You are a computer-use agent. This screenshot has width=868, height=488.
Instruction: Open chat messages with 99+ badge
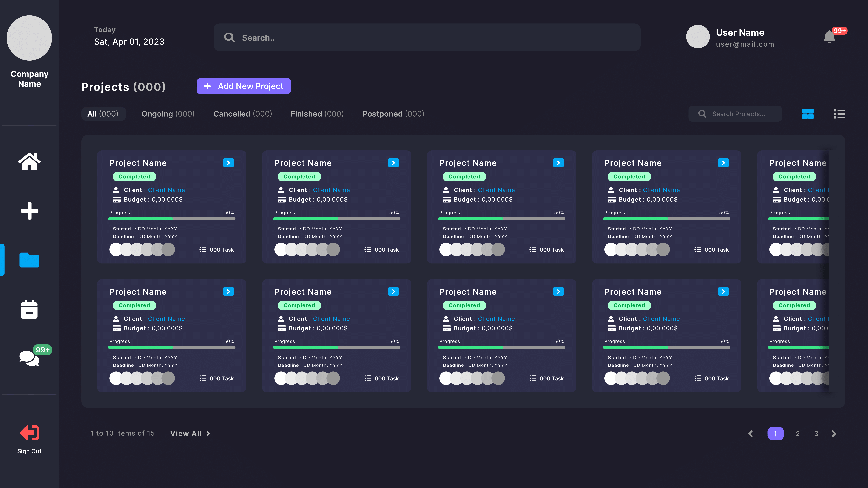29,358
